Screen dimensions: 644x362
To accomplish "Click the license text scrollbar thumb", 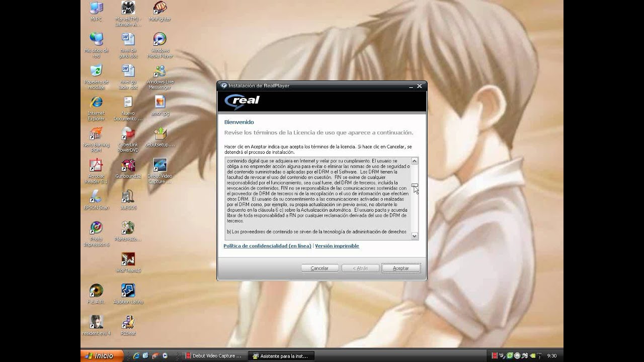I will pos(415,186).
